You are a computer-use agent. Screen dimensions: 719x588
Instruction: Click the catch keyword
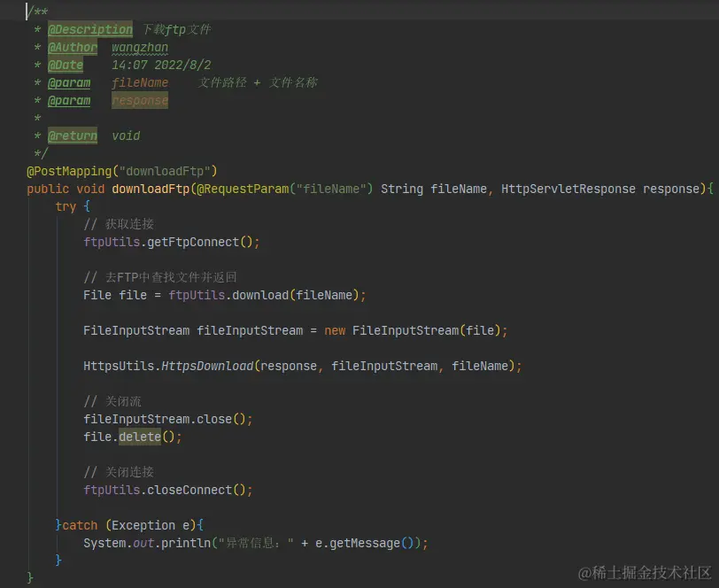click(80, 526)
